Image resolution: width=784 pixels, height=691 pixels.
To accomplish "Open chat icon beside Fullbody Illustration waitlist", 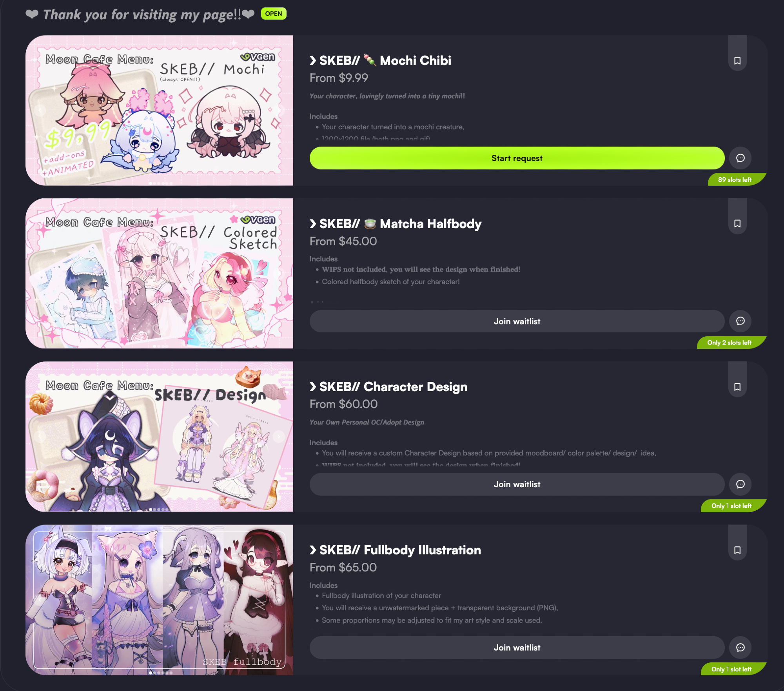I will pyautogui.click(x=740, y=647).
